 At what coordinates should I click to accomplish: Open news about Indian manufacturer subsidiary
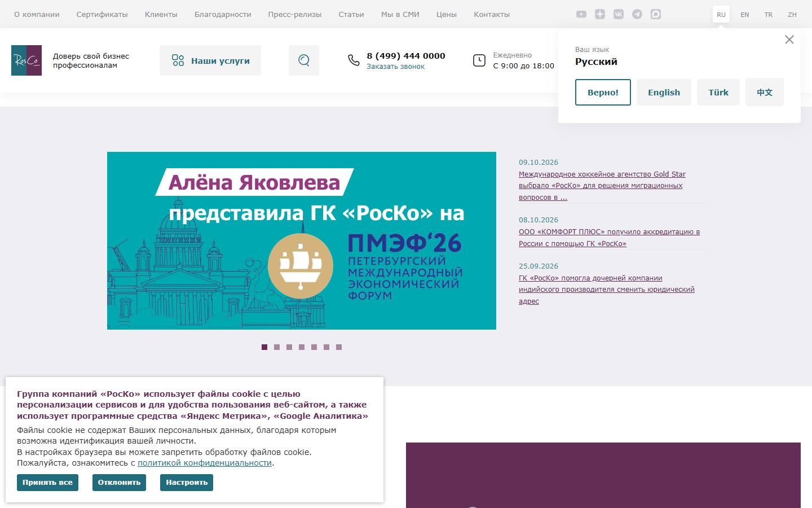click(607, 290)
